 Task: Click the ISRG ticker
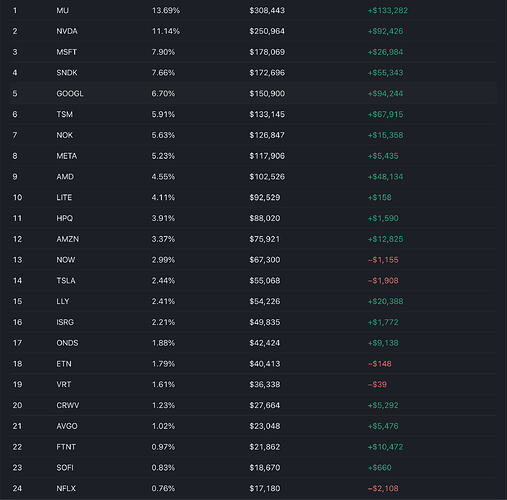click(x=65, y=322)
